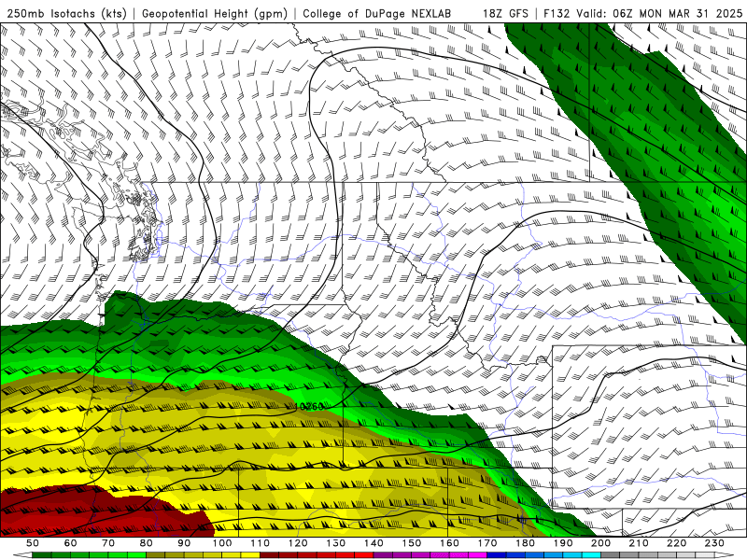Click the legend value '140'
The image size is (747, 560).
pos(373,543)
